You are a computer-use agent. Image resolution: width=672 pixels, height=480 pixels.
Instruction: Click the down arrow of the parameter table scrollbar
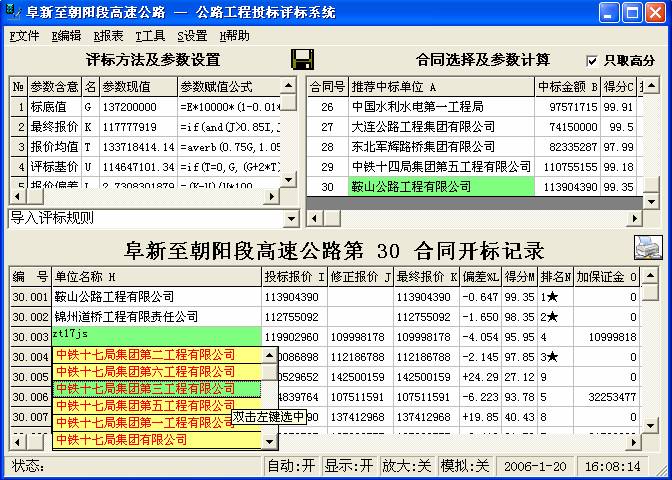(289, 180)
